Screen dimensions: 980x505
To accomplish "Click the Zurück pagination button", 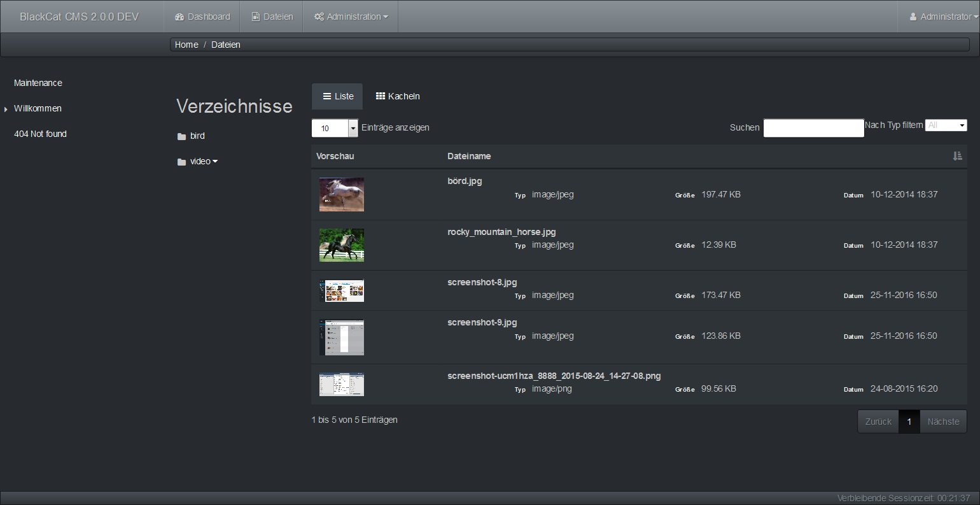I will coord(878,422).
